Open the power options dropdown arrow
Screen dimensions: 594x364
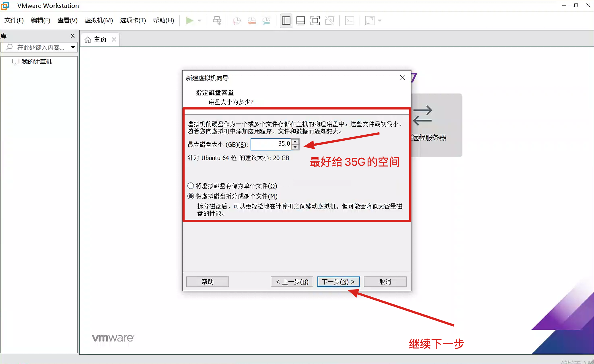(x=199, y=20)
